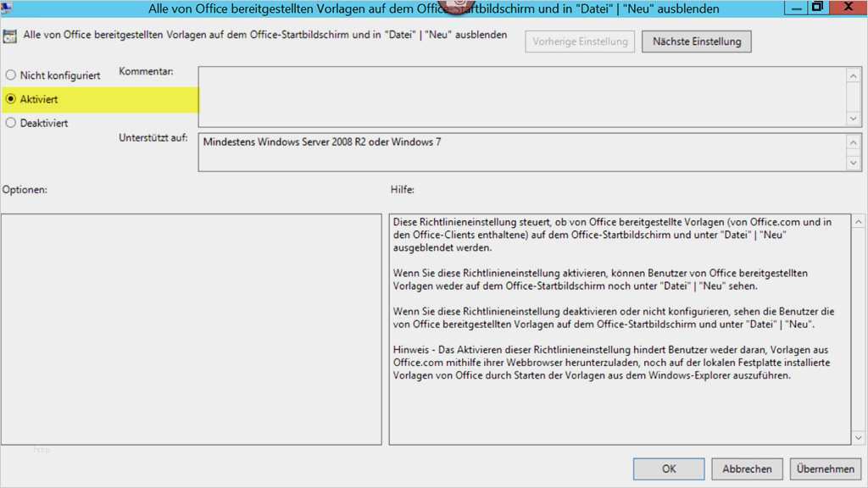Click the Abbrechen button

pyautogui.click(x=747, y=469)
